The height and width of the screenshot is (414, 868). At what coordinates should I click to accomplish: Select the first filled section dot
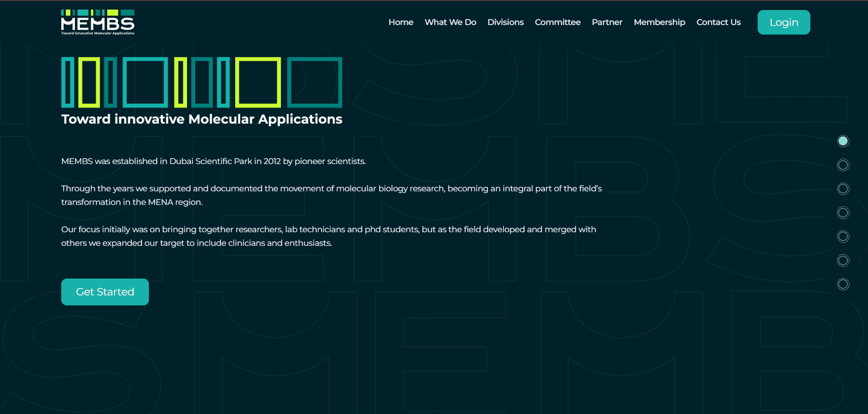tap(843, 141)
